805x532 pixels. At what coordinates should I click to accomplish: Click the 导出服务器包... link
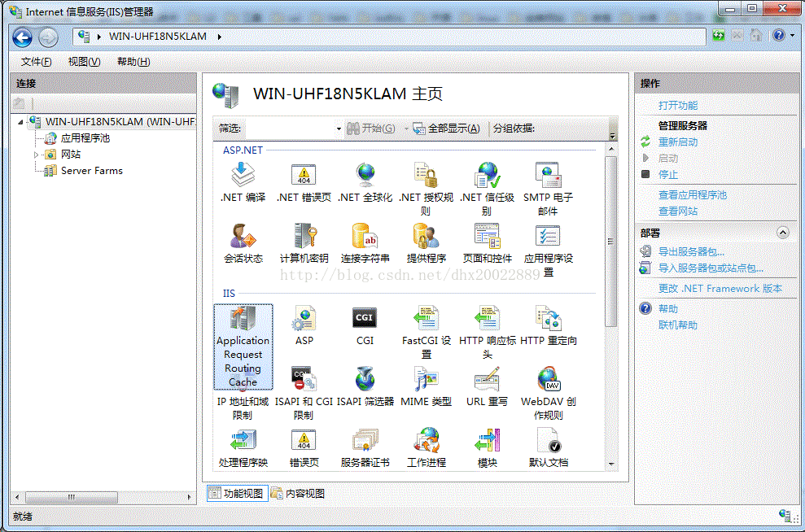(x=691, y=252)
